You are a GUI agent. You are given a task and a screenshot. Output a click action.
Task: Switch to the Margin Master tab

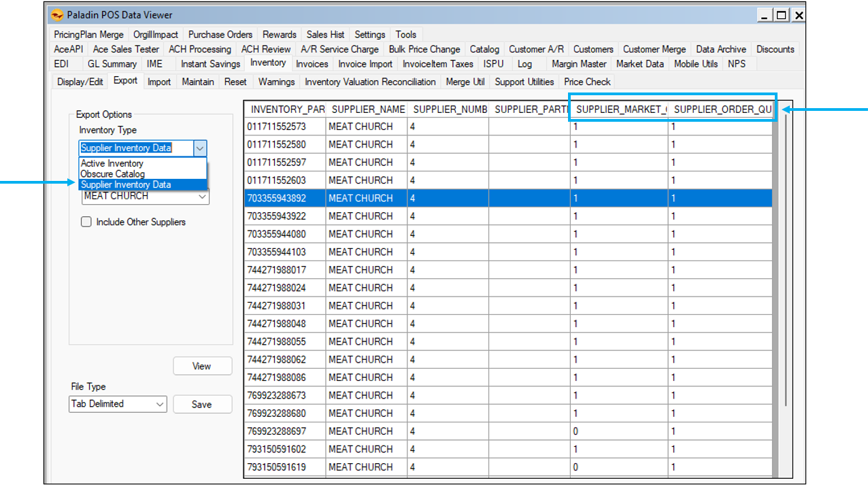(579, 64)
